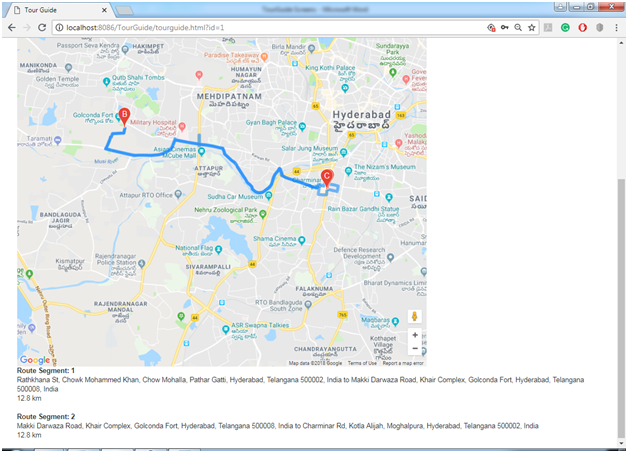Click the zoom magnifier icon in address bar
This screenshot has height=451, width=628.
518,28
